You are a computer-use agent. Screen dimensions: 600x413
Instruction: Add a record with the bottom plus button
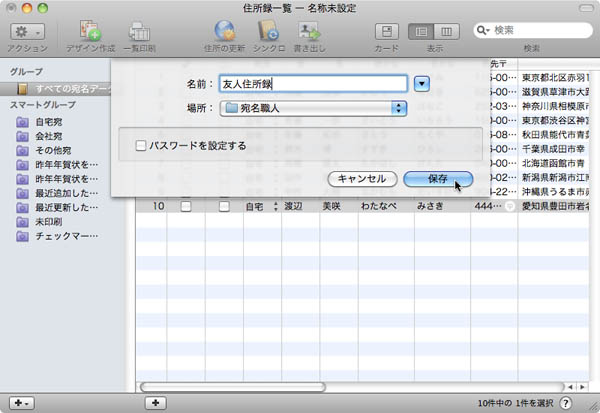[154, 402]
